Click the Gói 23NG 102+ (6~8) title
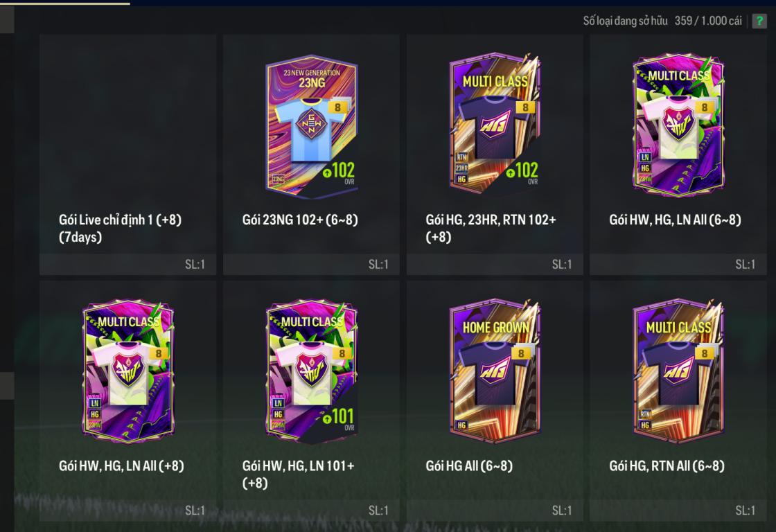Screen dimensions: 776x532 (300, 220)
